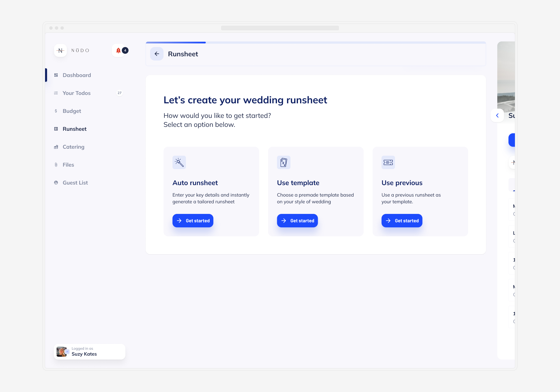Click the Let's create your wedding runsheet heading

point(245,100)
